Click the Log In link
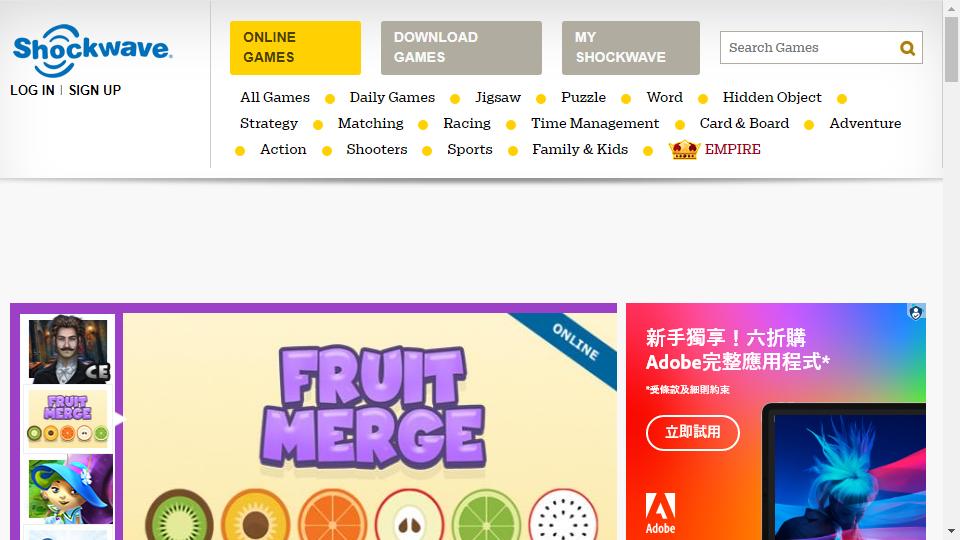The width and height of the screenshot is (960, 540). tap(32, 90)
